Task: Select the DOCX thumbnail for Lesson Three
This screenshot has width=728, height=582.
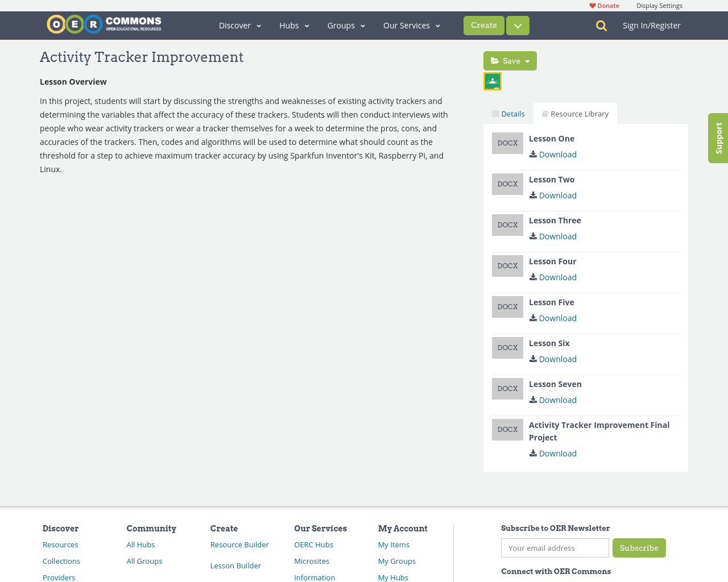Action: coord(507,225)
